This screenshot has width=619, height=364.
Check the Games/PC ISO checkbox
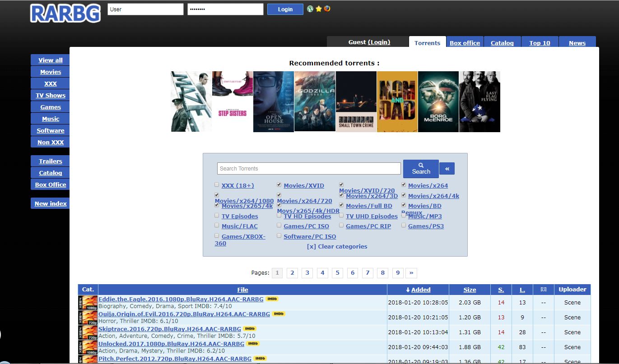pos(279,225)
